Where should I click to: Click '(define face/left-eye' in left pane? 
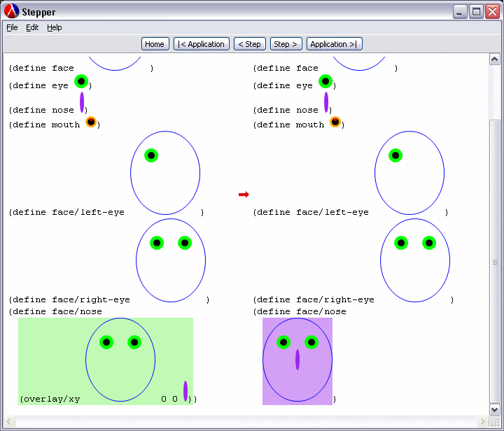(x=66, y=212)
